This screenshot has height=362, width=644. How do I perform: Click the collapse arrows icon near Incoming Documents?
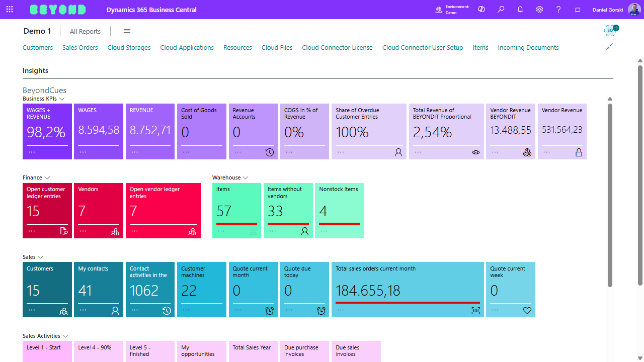pyautogui.click(x=609, y=46)
